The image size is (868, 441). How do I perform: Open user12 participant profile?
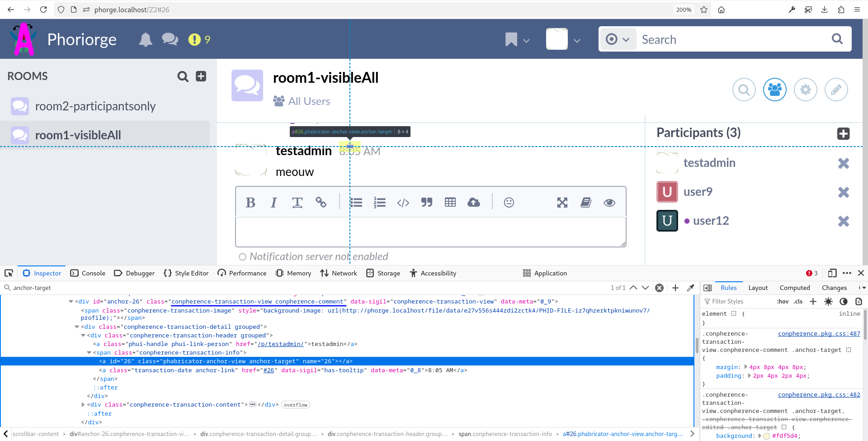tap(711, 221)
